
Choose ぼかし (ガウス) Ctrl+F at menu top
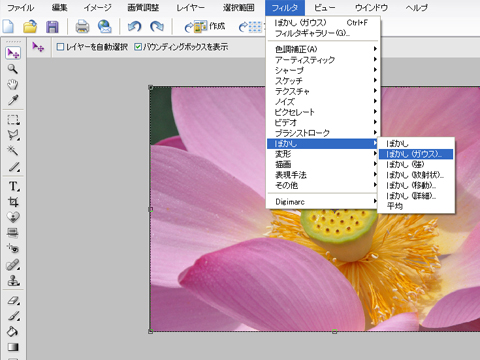[323, 23]
